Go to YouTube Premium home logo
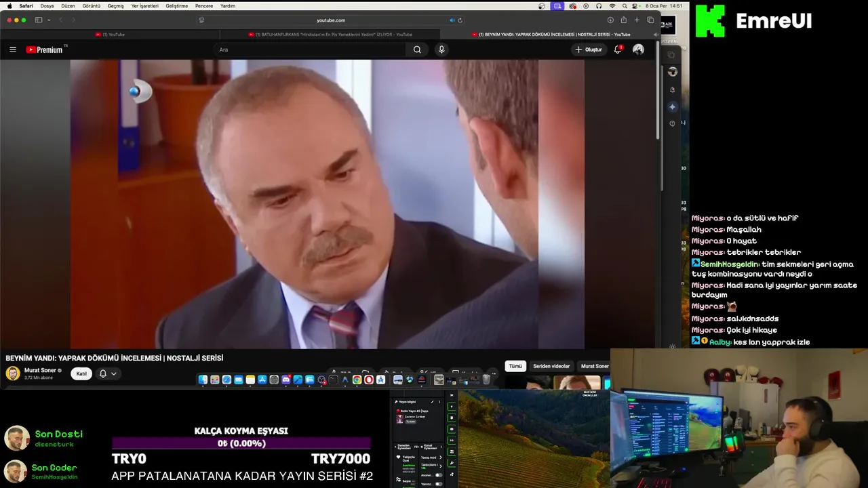 click(45, 49)
